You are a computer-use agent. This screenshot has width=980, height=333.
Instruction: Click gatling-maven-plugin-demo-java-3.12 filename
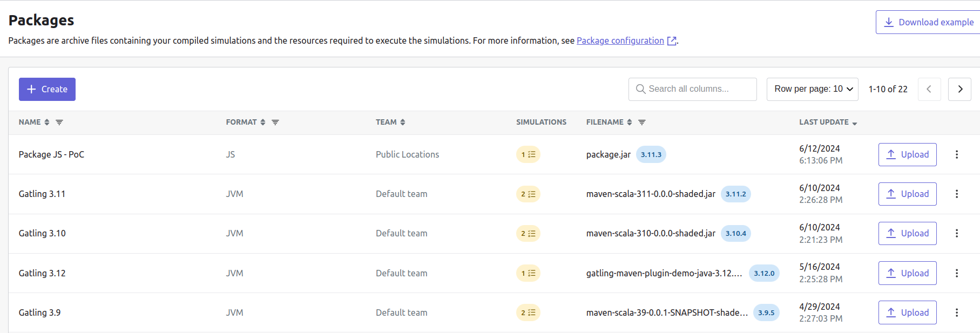pyautogui.click(x=664, y=273)
